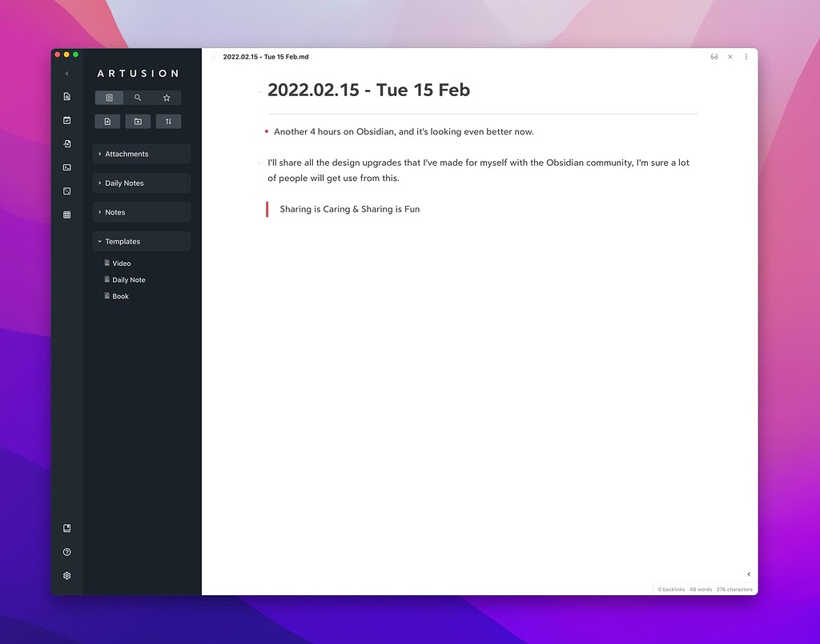Click the new folder button
The image size is (820, 644).
[138, 122]
